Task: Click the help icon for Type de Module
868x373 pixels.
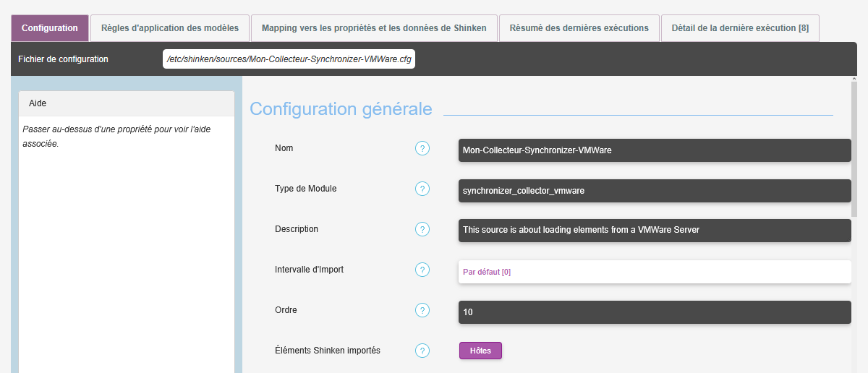Action: coord(422,189)
